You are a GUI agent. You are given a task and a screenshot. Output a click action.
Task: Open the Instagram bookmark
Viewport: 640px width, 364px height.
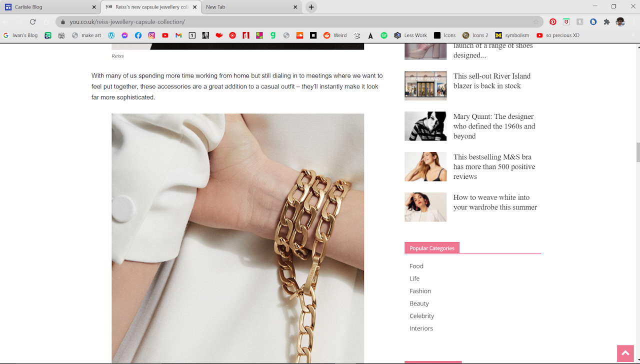(x=151, y=35)
